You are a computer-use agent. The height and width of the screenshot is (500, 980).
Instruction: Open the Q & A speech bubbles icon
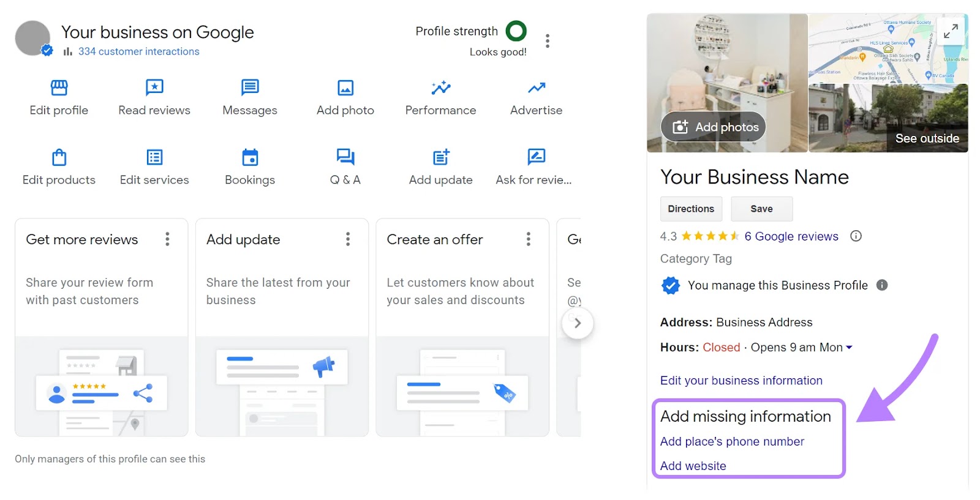click(345, 157)
